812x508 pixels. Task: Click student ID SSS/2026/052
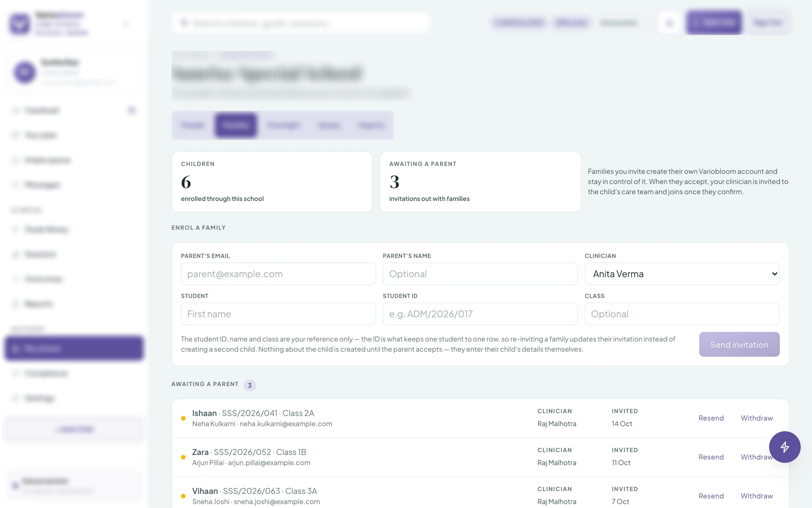point(242,452)
